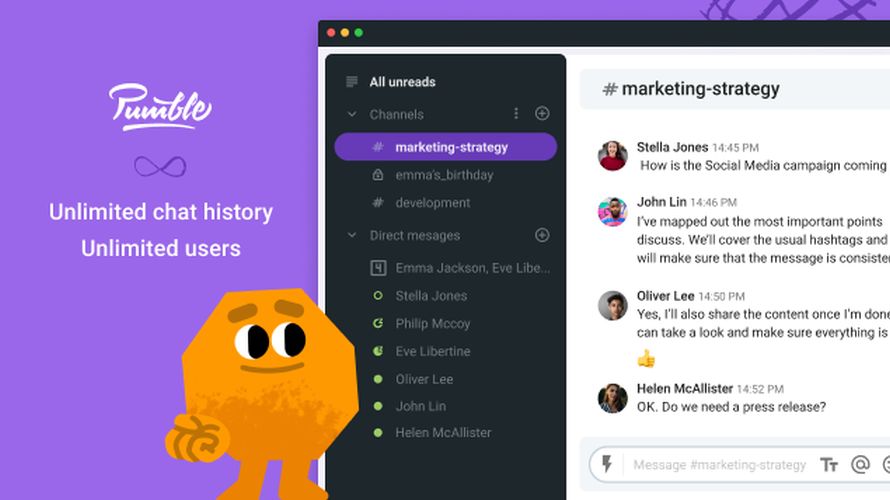Collapse the Channels section chevron

pyautogui.click(x=352, y=114)
